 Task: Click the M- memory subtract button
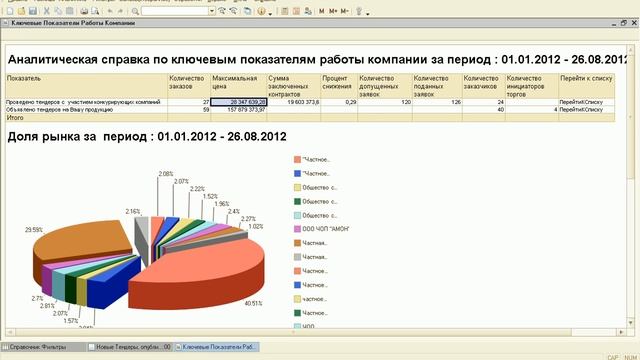[344, 11]
